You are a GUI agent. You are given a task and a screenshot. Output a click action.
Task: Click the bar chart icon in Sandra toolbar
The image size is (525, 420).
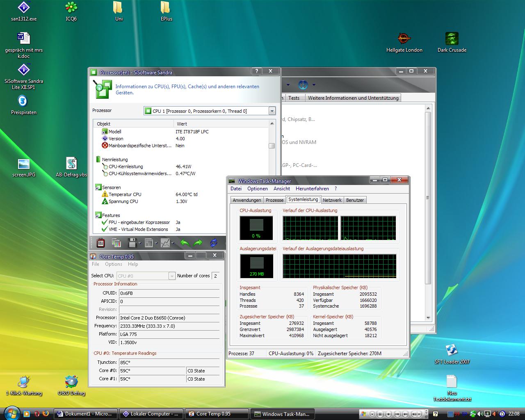click(x=148, y=243)
